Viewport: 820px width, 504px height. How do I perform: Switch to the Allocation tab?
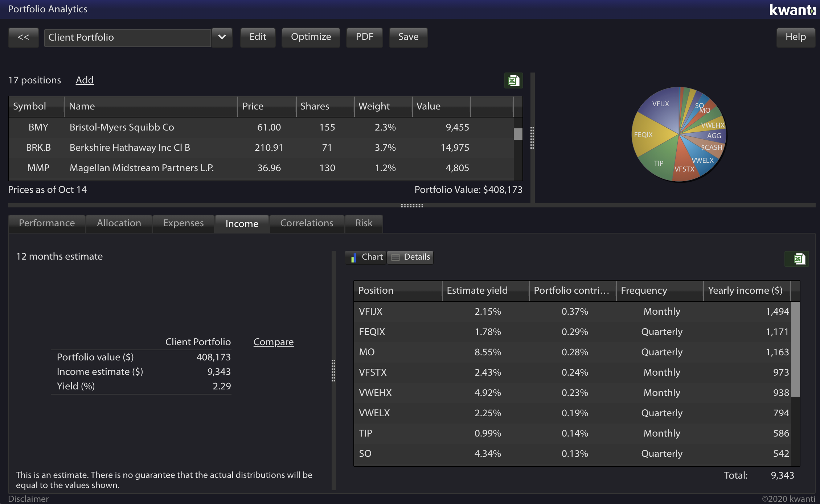point(119,223)
